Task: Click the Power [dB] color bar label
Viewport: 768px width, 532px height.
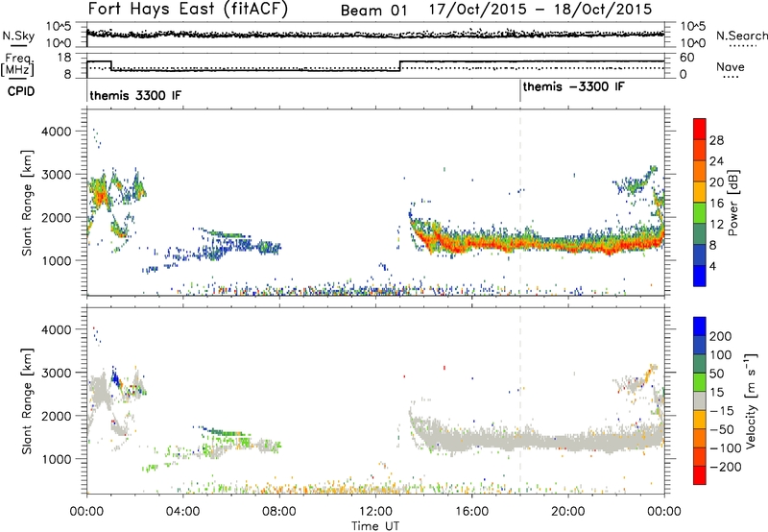Action: (732, 203)
